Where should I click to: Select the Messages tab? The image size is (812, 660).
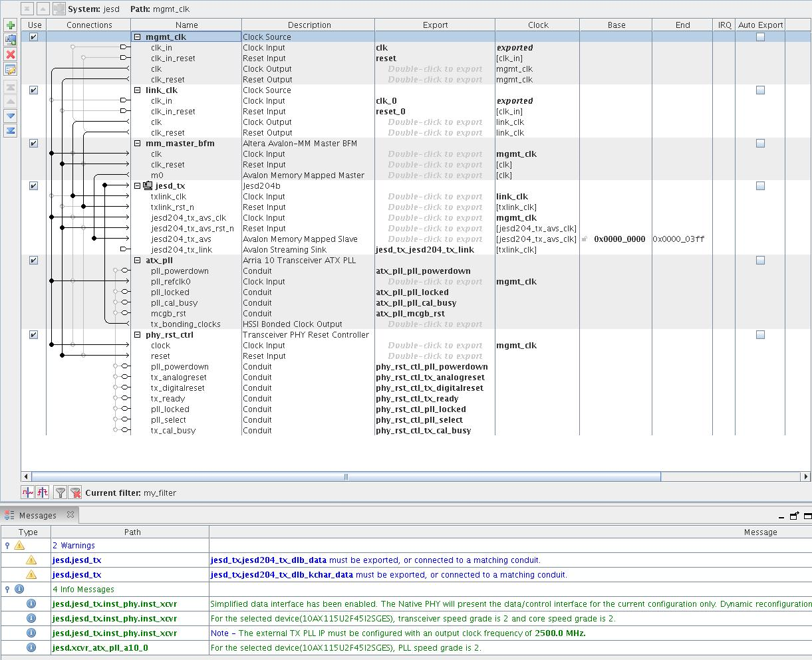click(x=37, y=516)
